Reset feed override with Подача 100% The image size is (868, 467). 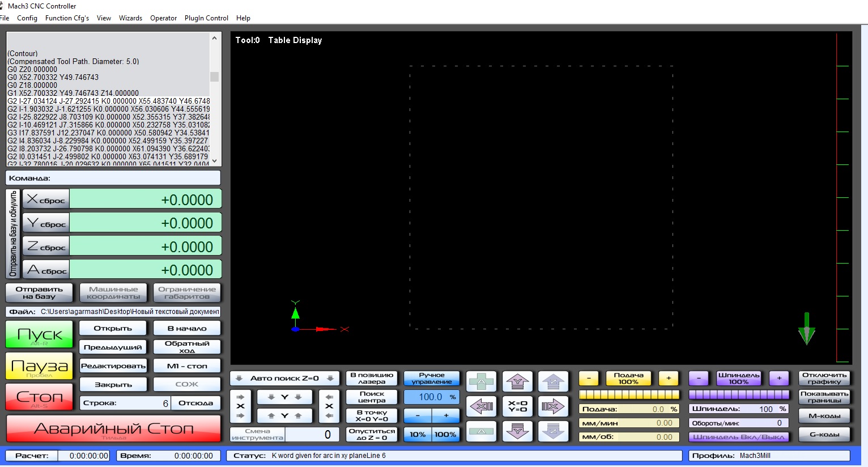pyautogui.click(x=628, y=378)
